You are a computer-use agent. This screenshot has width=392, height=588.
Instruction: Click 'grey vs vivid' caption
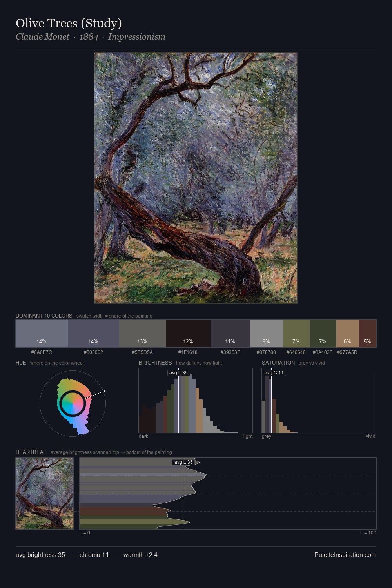pyautogui.click(x=312, y=363)
